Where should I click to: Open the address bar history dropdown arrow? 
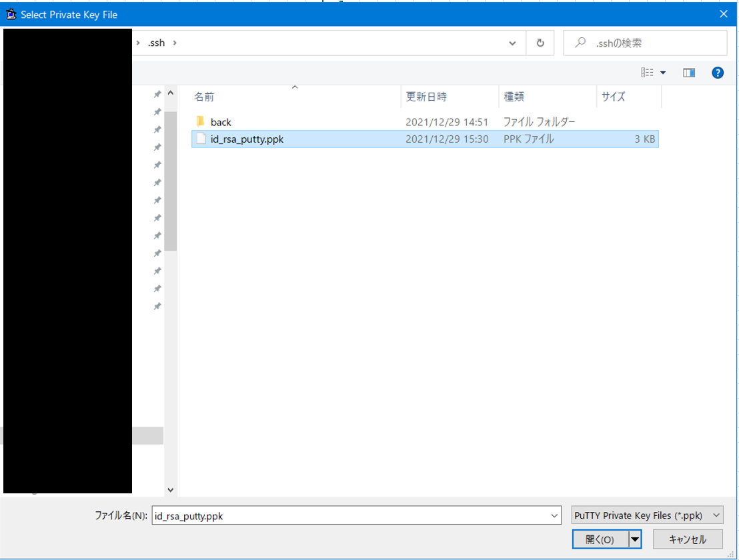point(512,43)
